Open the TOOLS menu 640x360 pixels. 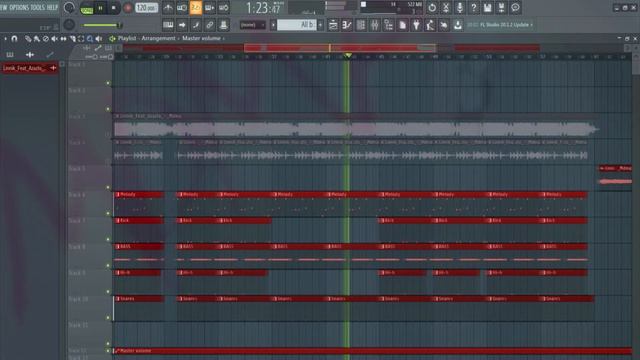(37, 7)
